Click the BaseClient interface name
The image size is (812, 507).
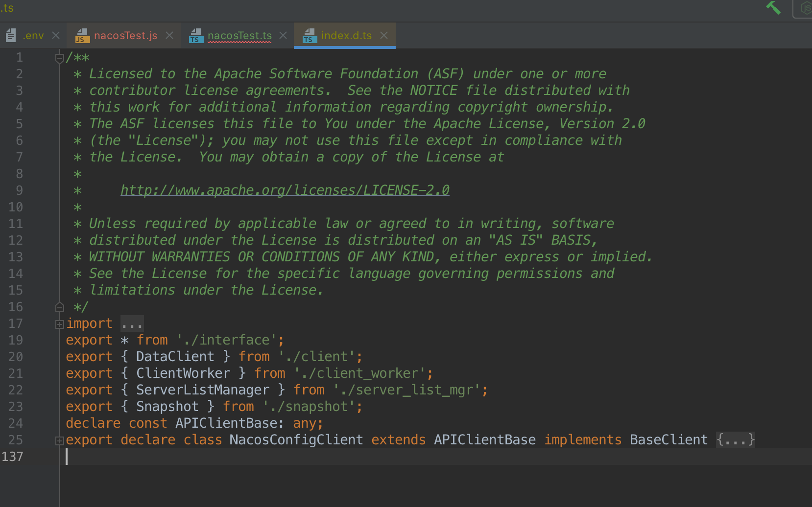[x=669, y=440]
